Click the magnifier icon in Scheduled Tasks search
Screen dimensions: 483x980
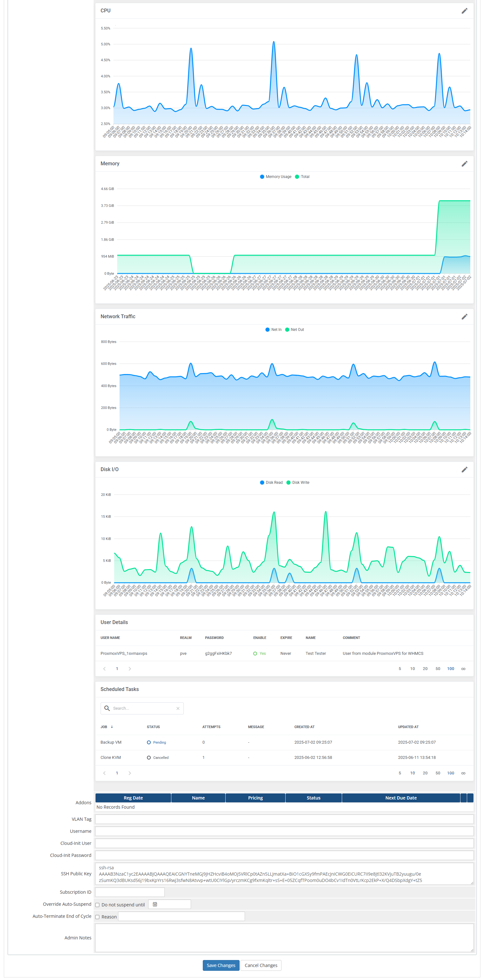[107, 708]
